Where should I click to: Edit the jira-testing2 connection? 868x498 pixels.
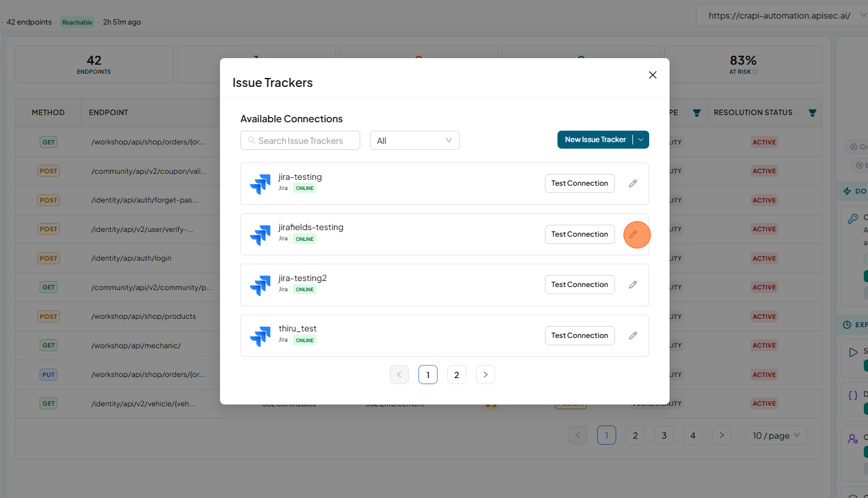coord(633,285)
